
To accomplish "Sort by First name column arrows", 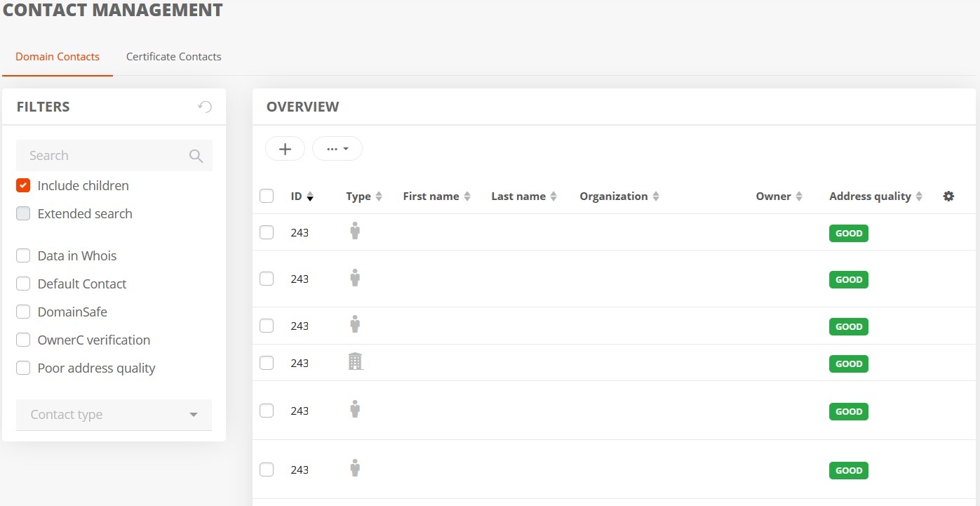I will (x=467, y=197).
